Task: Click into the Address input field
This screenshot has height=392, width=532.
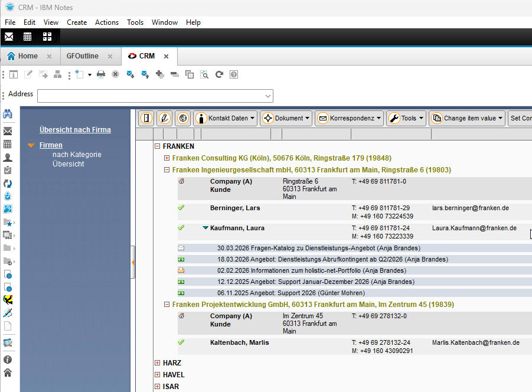Action: coord(151,96)
